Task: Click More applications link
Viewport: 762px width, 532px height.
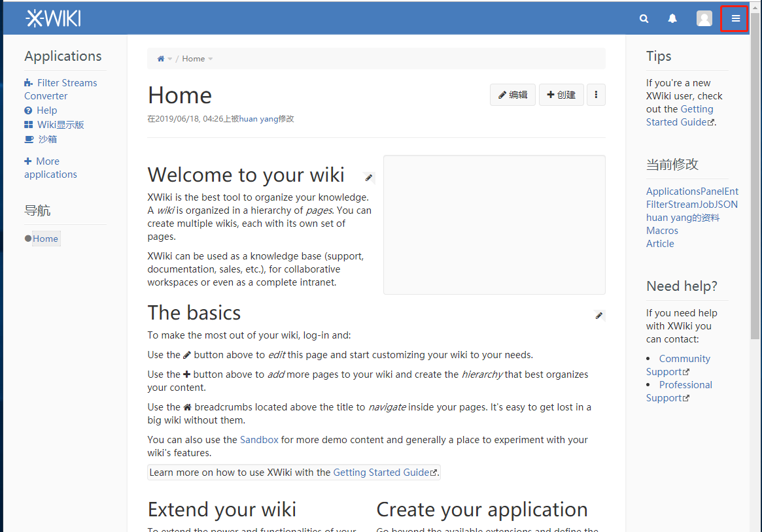Action: tap(50, 167)
